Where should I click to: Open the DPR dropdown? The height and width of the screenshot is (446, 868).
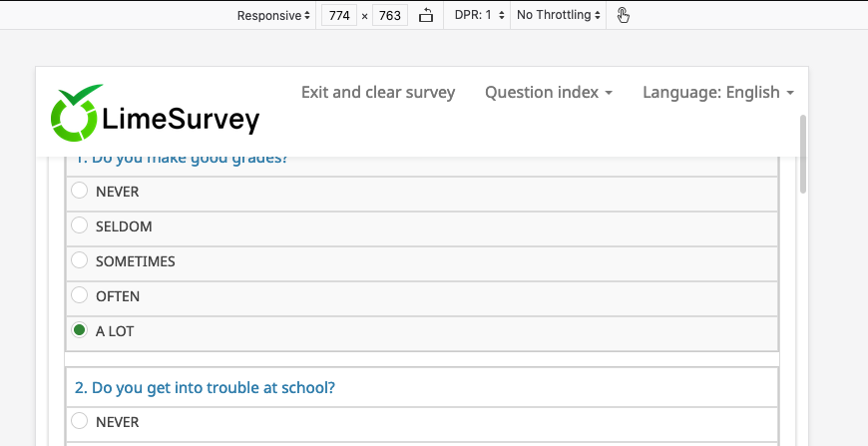point(482,15)
